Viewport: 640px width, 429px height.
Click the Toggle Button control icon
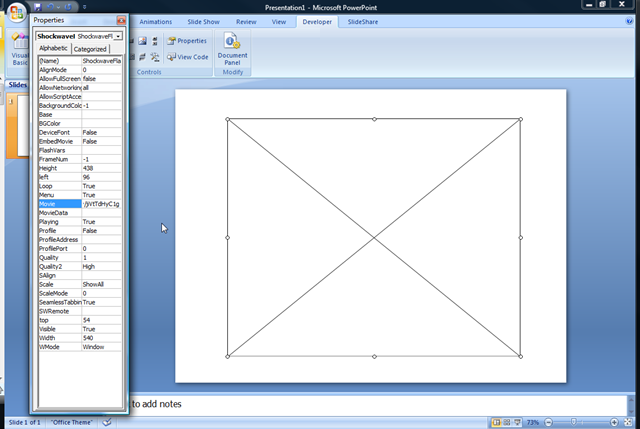pyautogui.click(x=142, y=57)
